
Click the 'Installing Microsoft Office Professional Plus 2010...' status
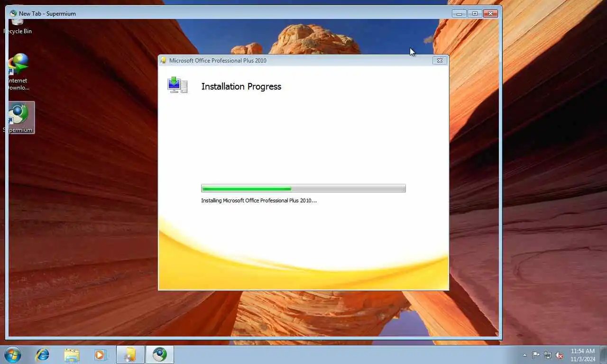click(258, 200)
